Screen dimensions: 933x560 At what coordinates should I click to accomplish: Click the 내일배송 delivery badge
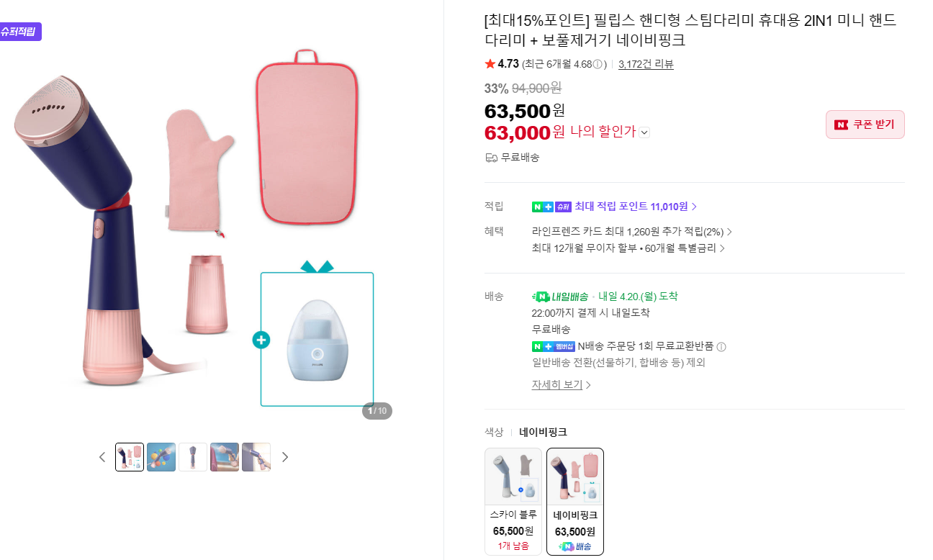[559, 297]
